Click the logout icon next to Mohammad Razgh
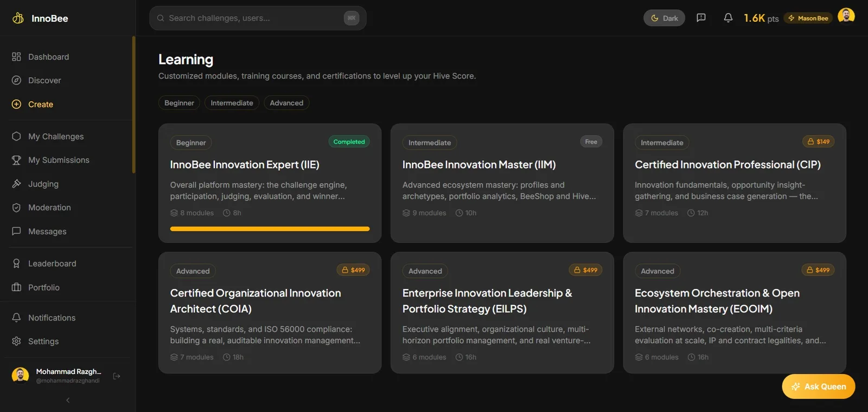Screen dimensions: 868x412 tap(117, 376)
